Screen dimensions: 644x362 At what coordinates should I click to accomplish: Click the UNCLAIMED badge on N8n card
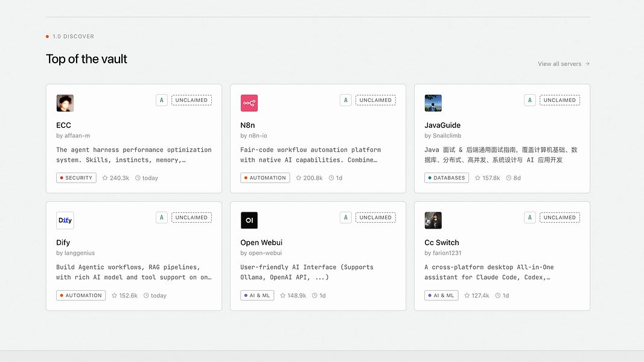coord(375,100)
